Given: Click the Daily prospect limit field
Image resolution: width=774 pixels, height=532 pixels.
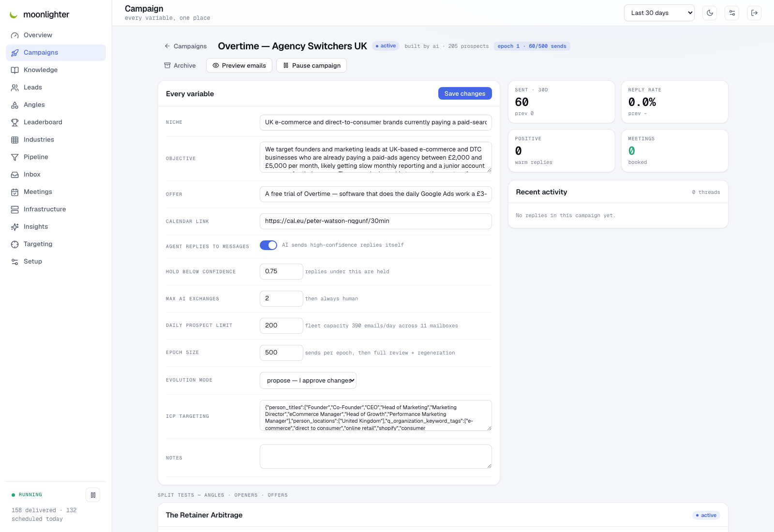Looking at the screenshot, I should click(x=282, y=325).
